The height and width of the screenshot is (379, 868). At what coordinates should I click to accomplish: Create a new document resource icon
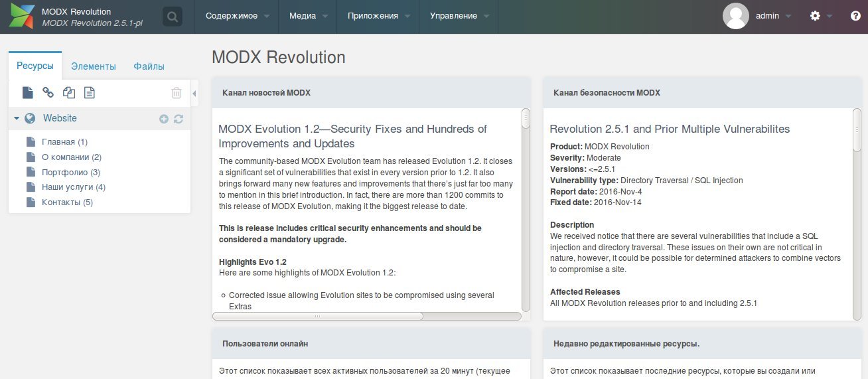pos(28,93)
